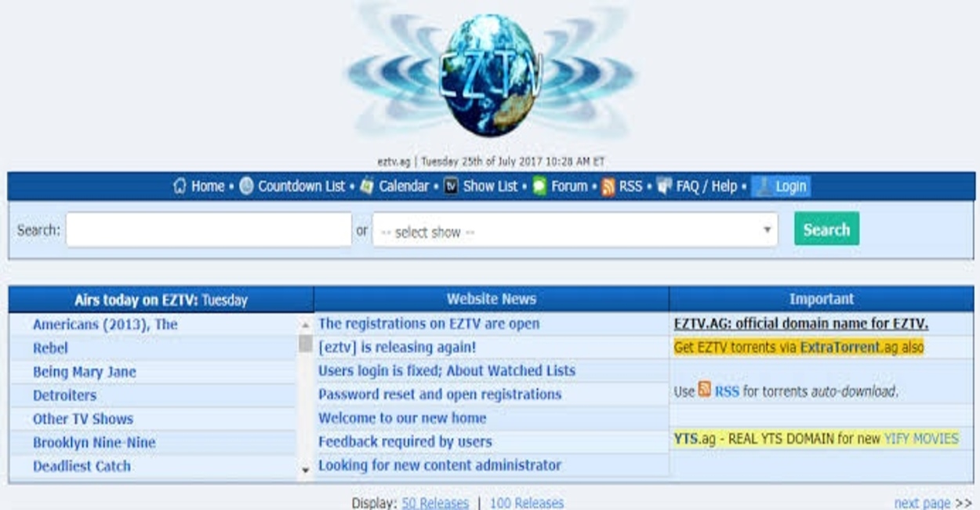
Task: Click the Website News column header
Action: point(492,299)
